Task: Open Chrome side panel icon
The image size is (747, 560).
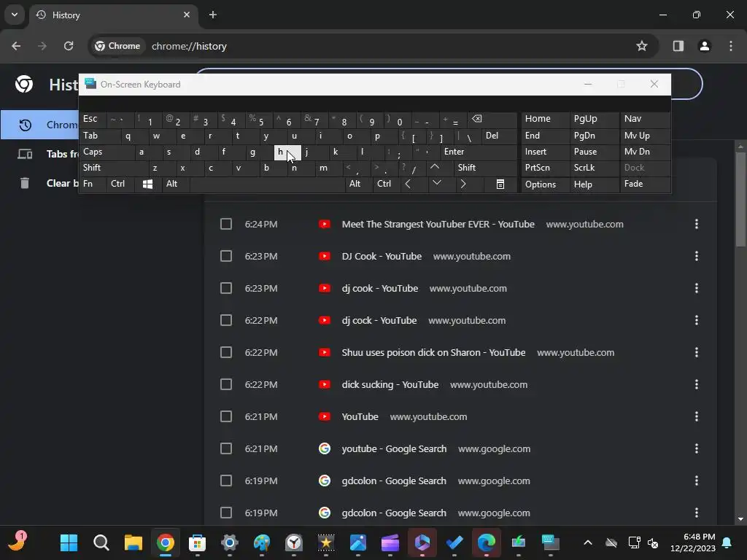Action: point(678,46)
